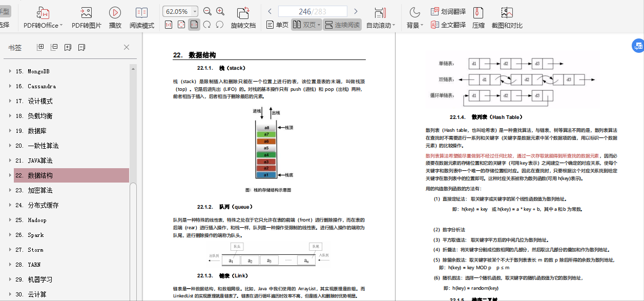Click the PDF转图片 tool
644x301 pixels.
[86, 18]
